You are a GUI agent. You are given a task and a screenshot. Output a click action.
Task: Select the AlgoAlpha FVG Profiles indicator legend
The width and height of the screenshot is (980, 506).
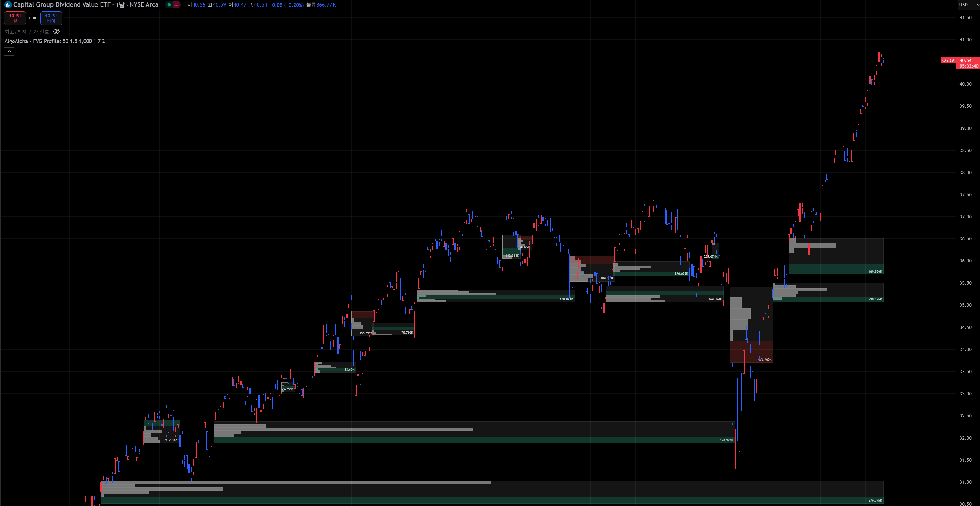coord(54,41)
